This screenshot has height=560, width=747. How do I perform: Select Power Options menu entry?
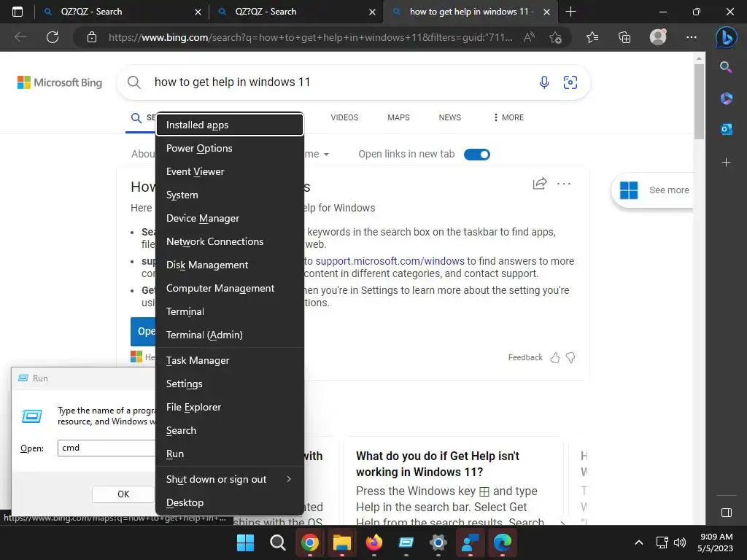tap(230, 148)
